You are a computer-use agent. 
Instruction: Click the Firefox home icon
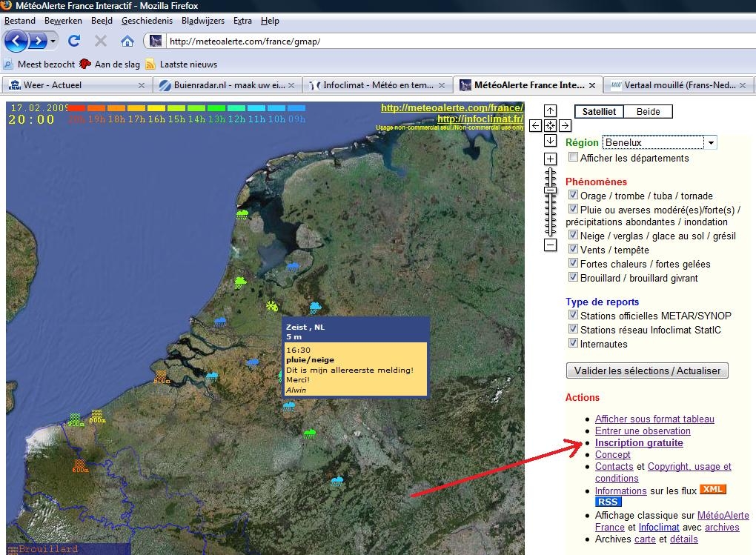pos(127,41)
